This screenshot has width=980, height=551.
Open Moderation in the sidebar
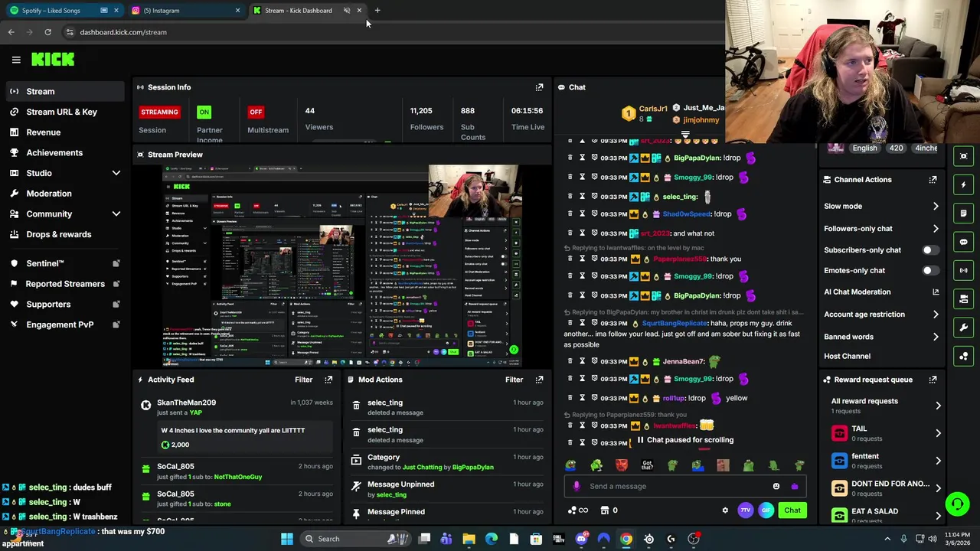coord(66,194)
